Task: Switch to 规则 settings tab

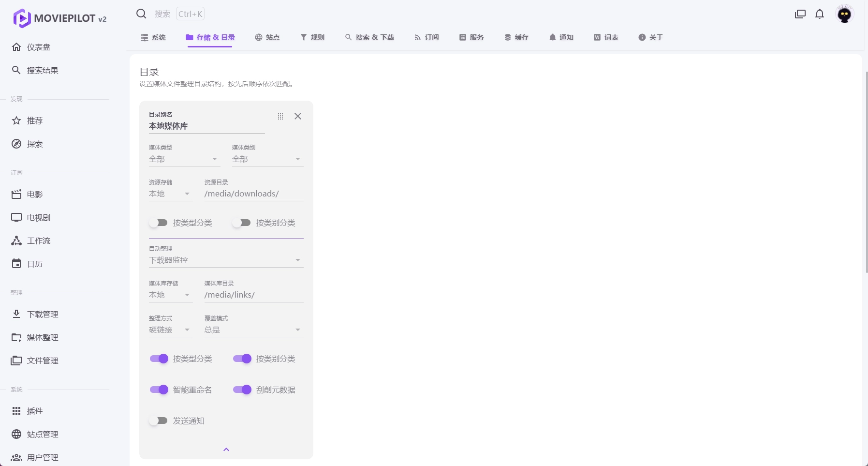Action: pyautogui.click(x=312, y=37)
